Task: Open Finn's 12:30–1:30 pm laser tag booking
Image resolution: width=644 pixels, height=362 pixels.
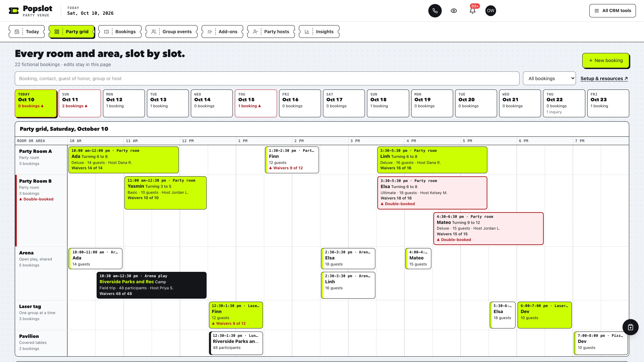Action: (236, 315)
